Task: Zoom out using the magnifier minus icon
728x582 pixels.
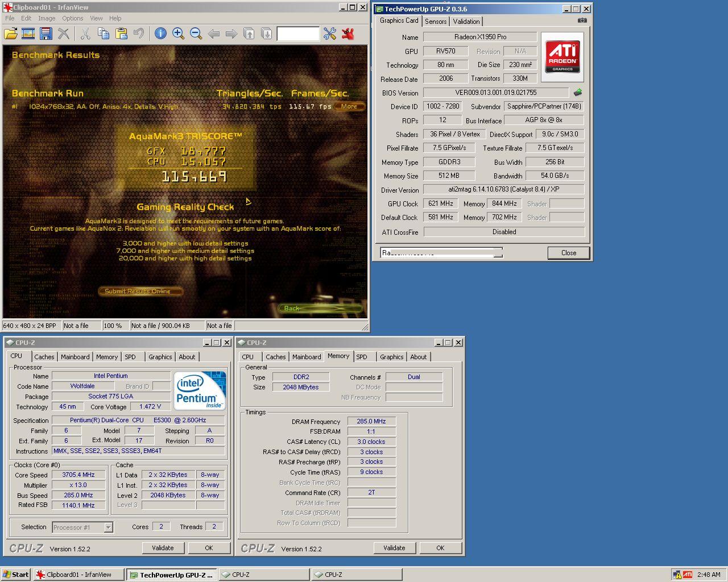Action: [196, 34]
